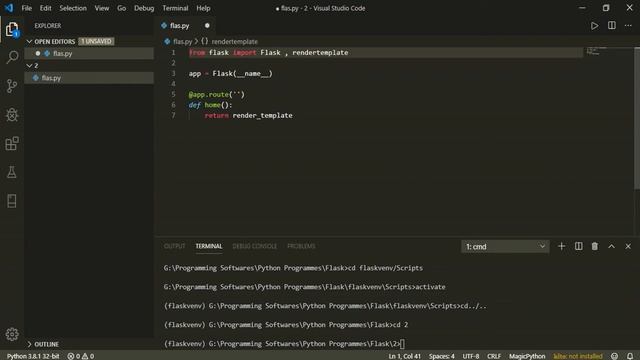Open the Manage gear settings icon
This screenshot has height=360, width=640.
click(x=12, y=334)
